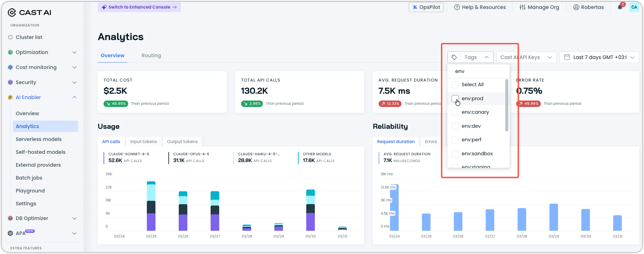Click the 03/25 stacked usage bar

point(151,206)
